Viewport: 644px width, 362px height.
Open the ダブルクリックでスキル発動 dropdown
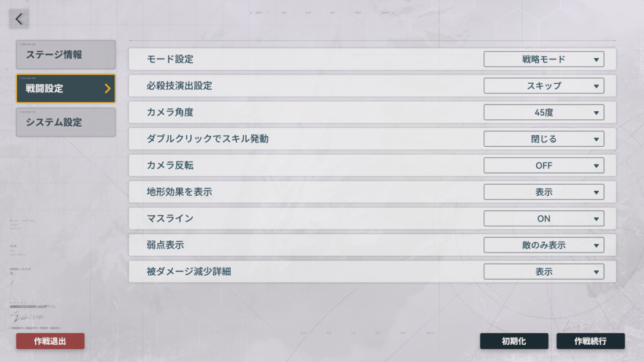(544, 139)
